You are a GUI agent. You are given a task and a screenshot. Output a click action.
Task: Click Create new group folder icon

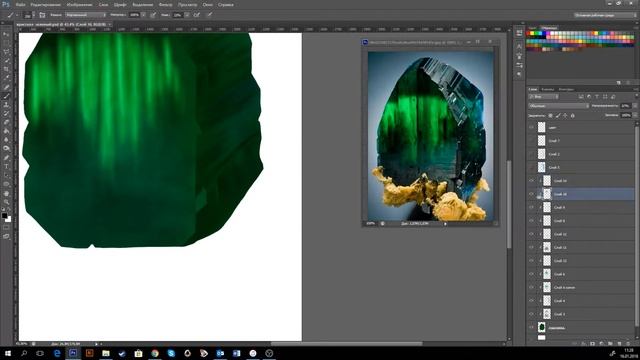pyautogui.click(x=610, y=343)
